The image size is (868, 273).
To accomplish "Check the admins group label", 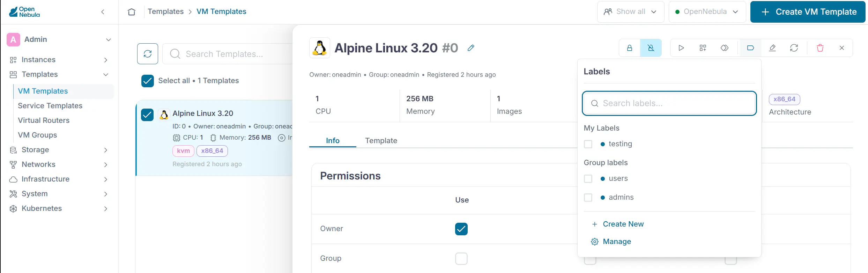I will point(588,197).
